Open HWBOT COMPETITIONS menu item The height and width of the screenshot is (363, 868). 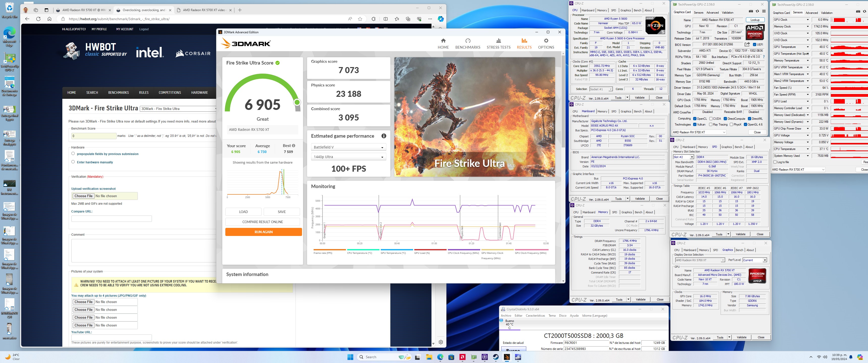coord(170,93)
